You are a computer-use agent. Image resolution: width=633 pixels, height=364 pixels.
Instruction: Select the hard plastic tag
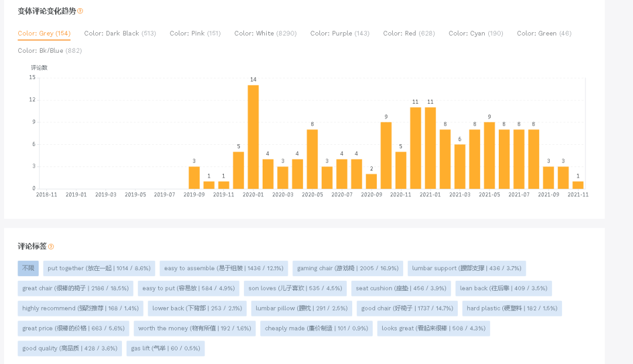512,308
